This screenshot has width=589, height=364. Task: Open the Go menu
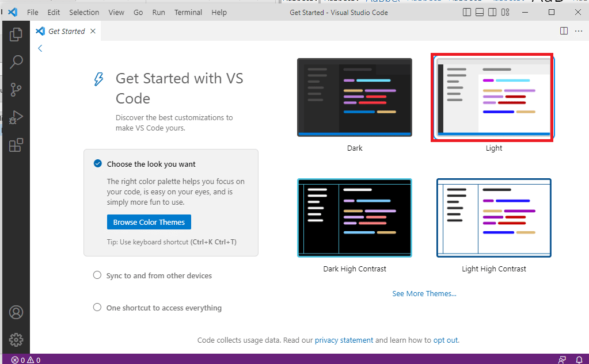138,13
